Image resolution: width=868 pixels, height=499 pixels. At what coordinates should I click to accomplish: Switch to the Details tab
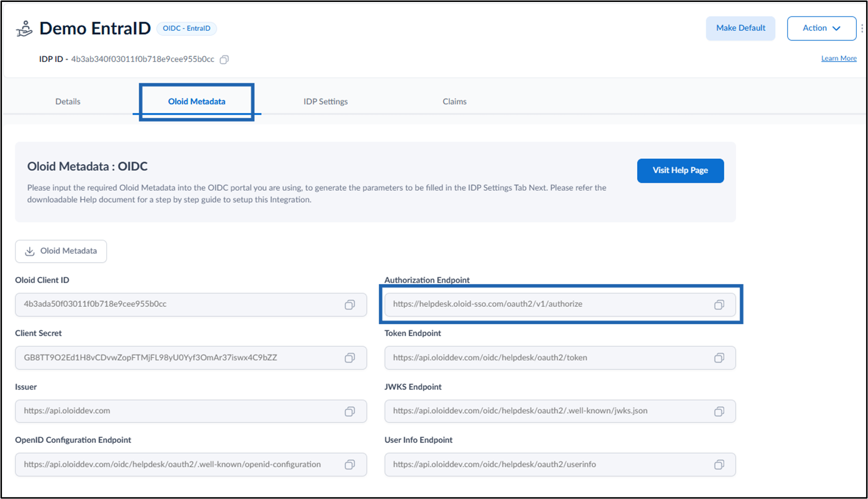point(68,101)
